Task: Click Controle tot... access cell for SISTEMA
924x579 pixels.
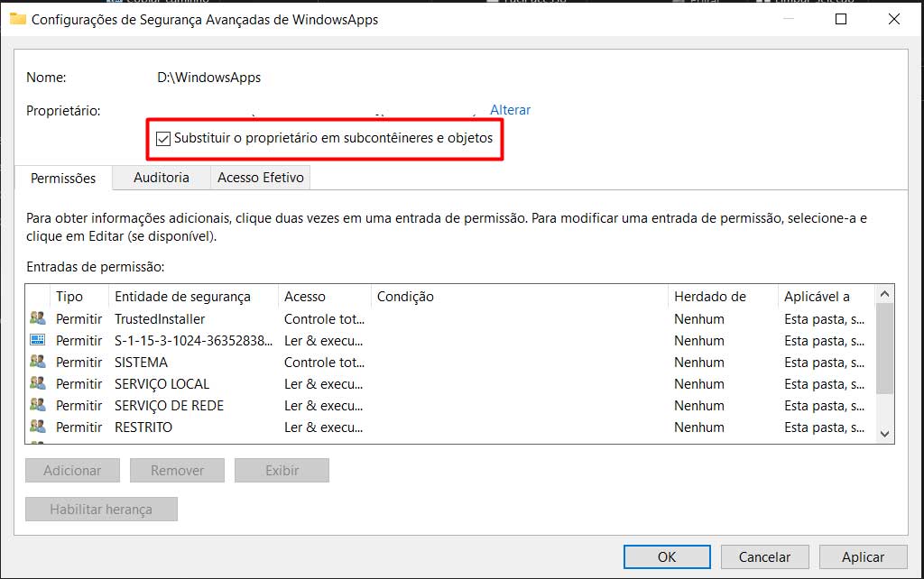Action: click(x=324, y=363)
